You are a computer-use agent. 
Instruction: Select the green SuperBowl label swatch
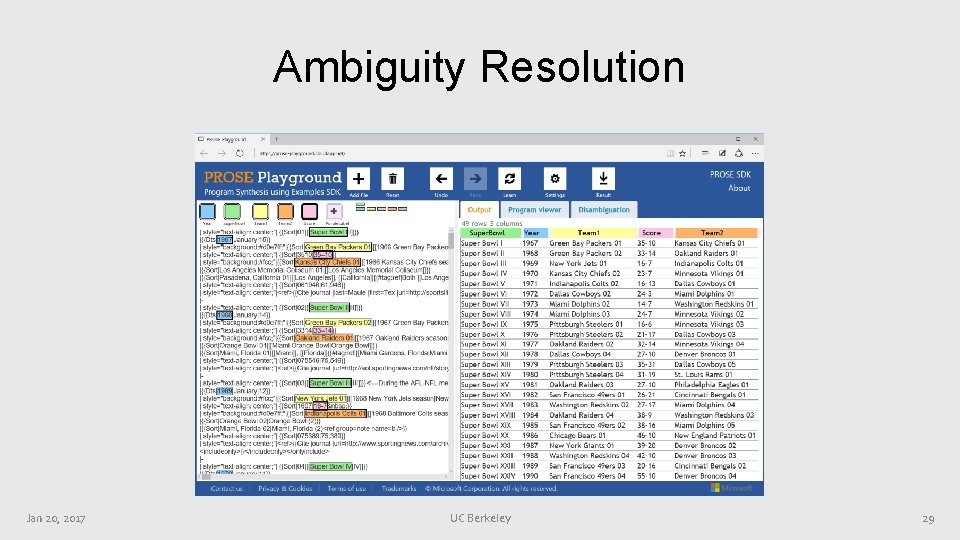232,211
